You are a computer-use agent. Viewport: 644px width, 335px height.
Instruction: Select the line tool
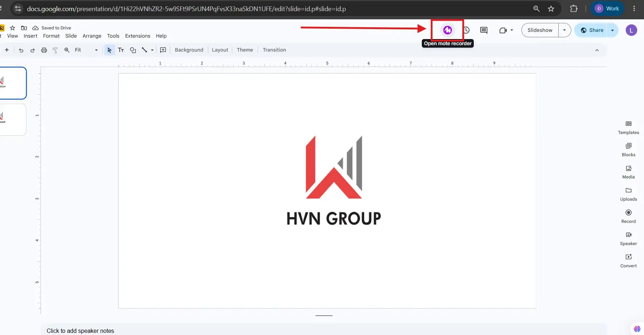[144, 50]
